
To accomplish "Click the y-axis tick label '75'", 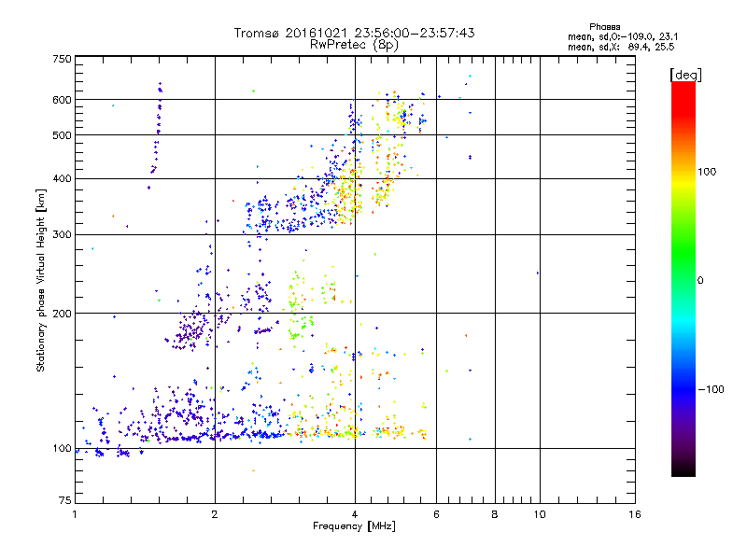I will [65, 500].
